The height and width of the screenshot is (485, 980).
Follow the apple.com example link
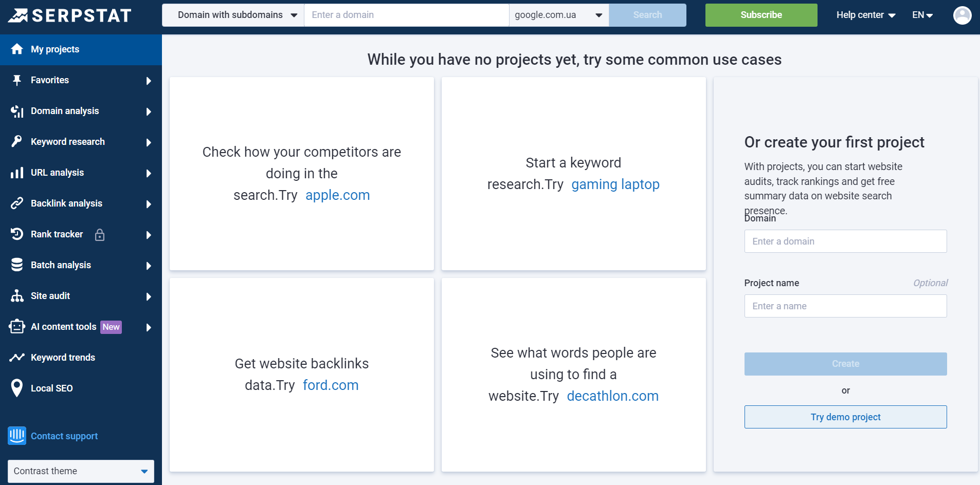[338, 195]
